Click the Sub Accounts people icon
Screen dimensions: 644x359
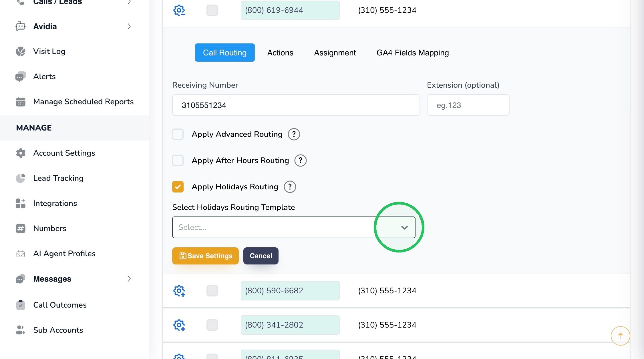point(21,330)
